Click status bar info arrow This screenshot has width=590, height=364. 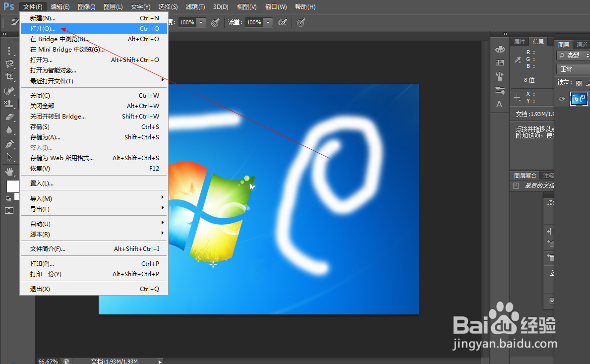click(x=160, y=362)
